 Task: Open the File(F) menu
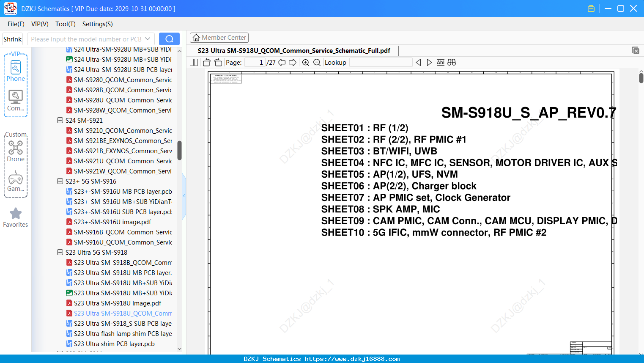(16, 24)
